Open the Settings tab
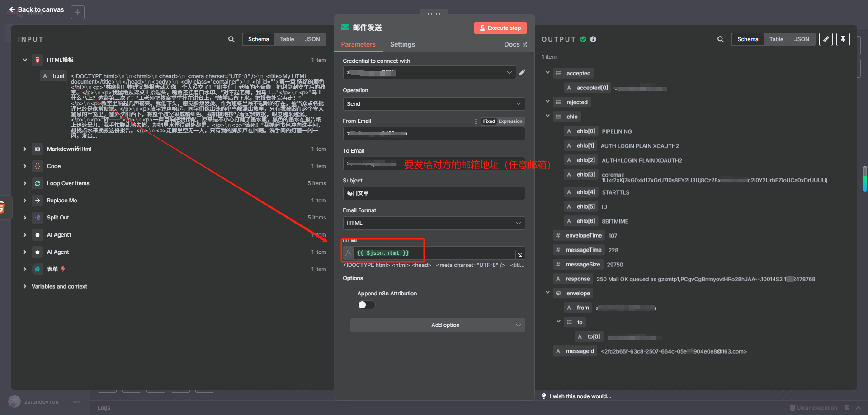The width and height of the screenshot is (868, 415). coord(402,44)
